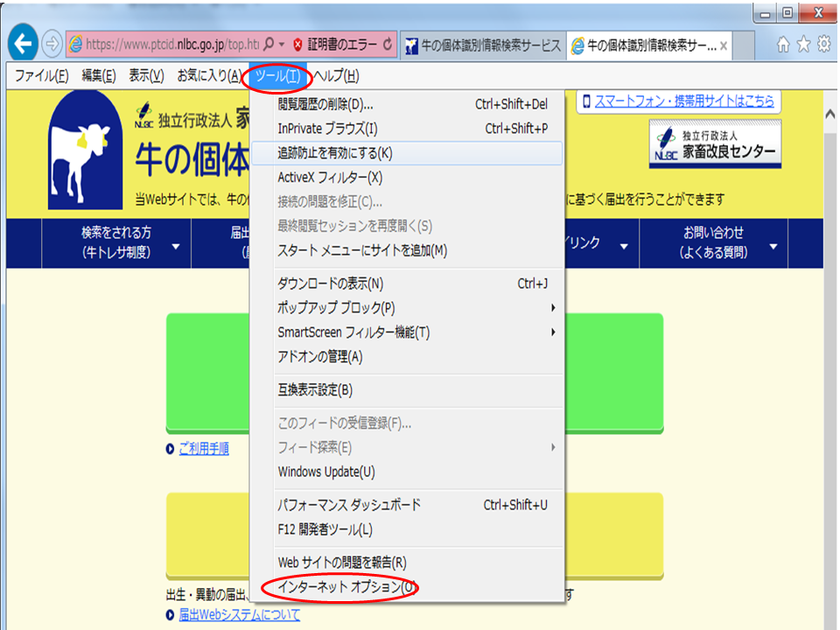This screenshot has height=630, width=840.
Task: Follow 届出Webシステムについて link
Action: 240,614
